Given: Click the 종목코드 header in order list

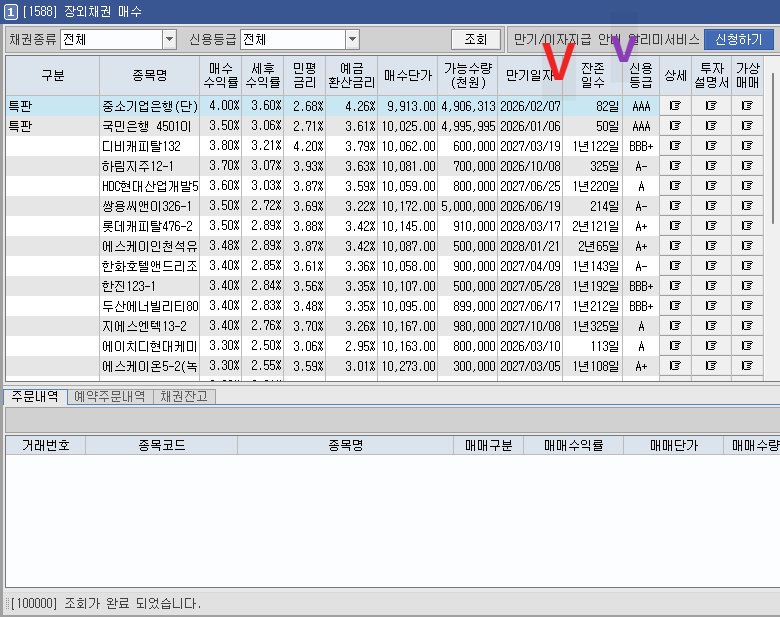Looking at the screenshot, I should [162, 445].
